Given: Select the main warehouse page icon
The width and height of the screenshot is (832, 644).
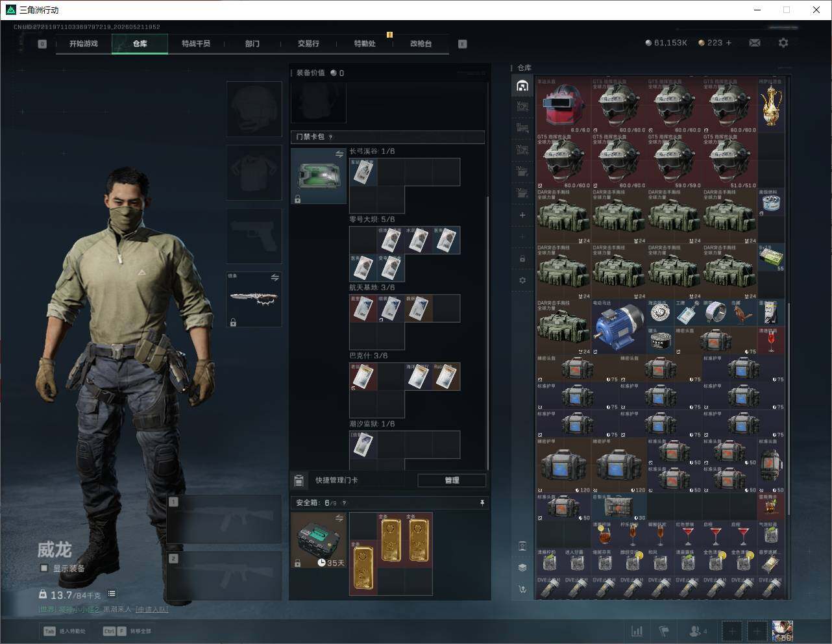Looking at the screenshot, I should [x=522, y=85].
